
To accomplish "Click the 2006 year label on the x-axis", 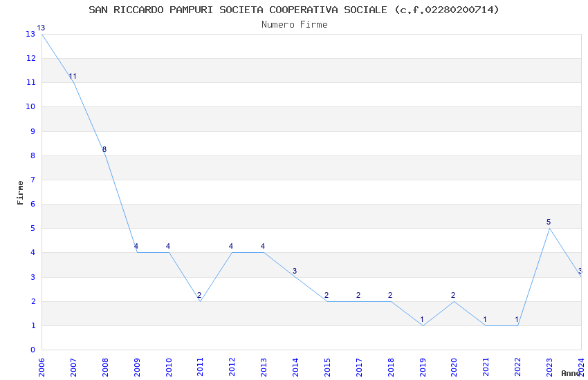I will 42,368.
